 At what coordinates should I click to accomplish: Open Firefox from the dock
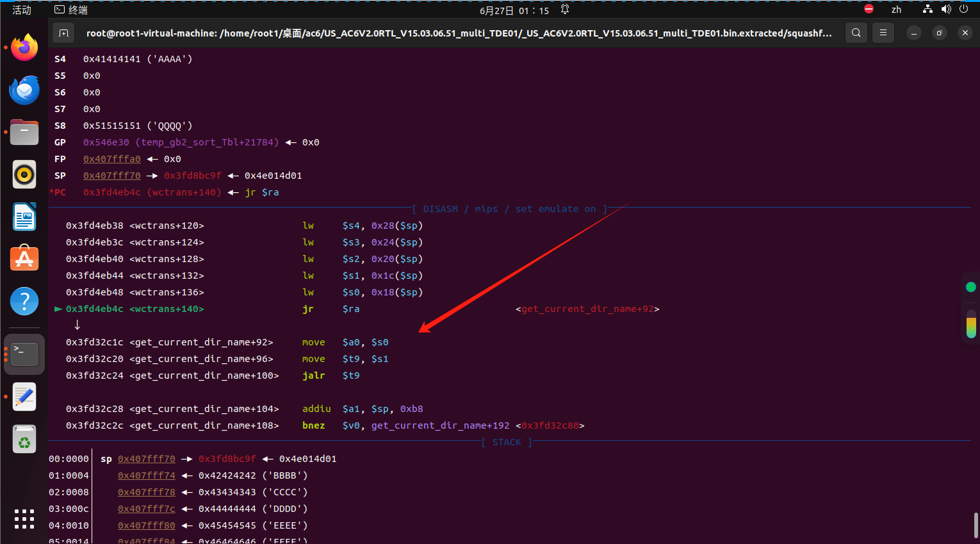click(24, 48)
